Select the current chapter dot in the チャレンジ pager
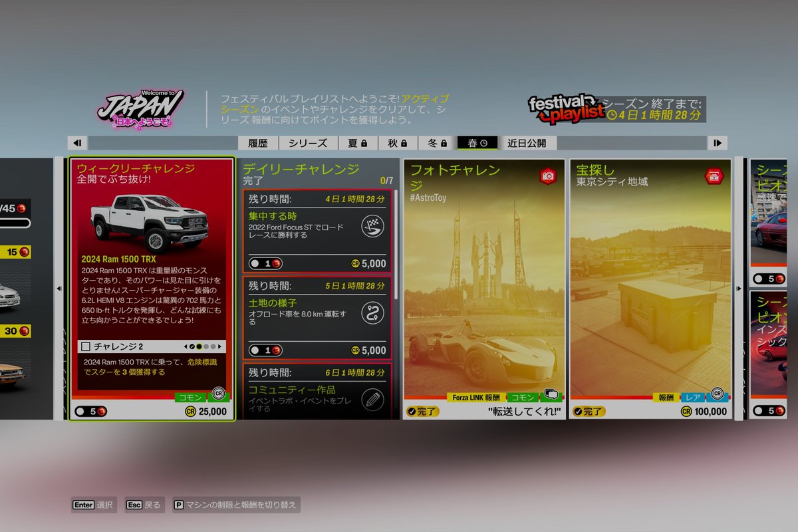The height and width of the screenshot is (532, 798). click(199, 346)
